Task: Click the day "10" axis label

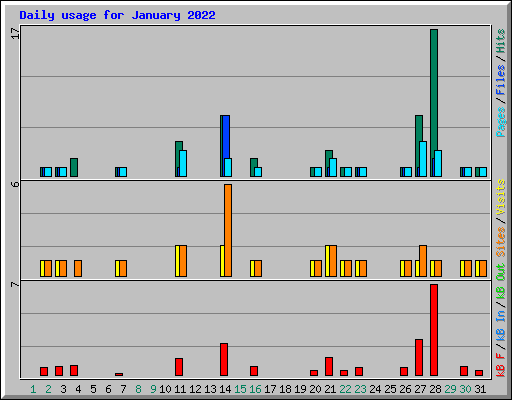Action: 165,389
